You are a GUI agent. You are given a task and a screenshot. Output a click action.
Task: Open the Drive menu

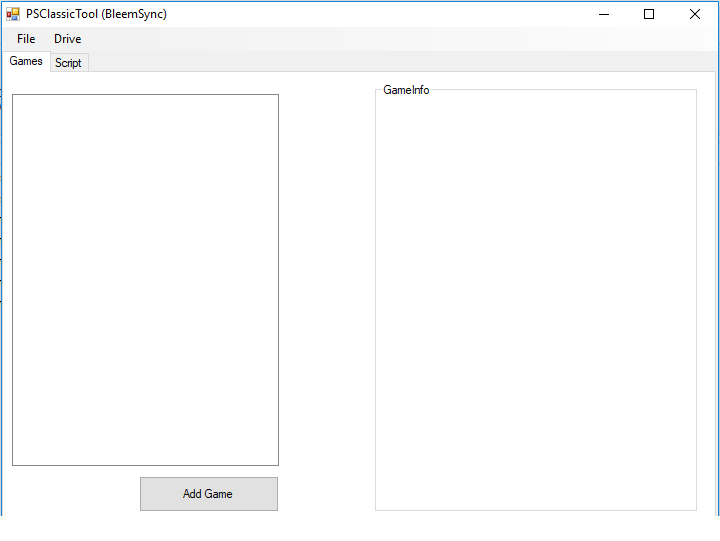click(68, 39)
